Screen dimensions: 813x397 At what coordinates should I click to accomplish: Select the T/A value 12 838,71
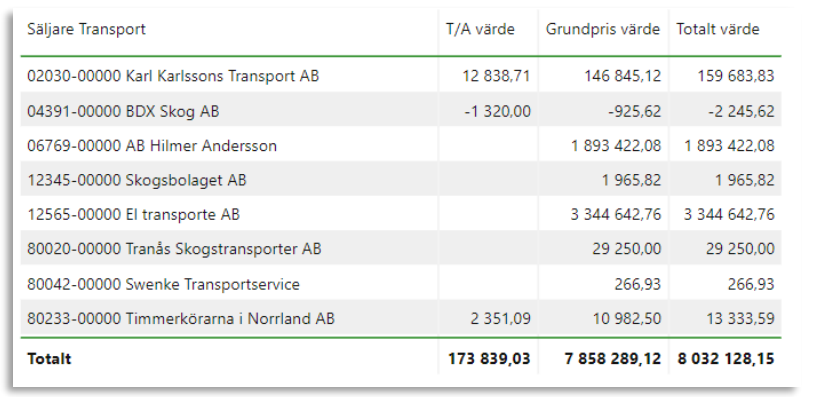pyautogui.click(x=497, y=76)
